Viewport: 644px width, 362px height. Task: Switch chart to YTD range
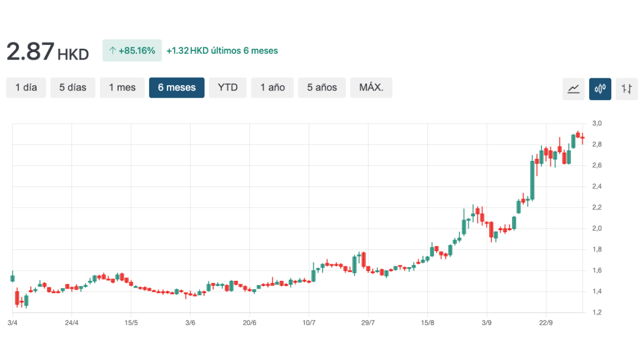(228, 87)
